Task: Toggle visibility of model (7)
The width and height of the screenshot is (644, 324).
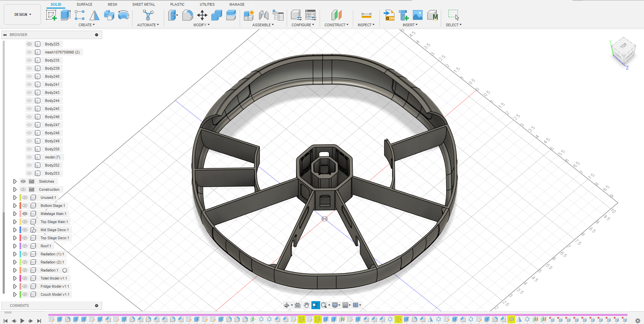Action: 29,157
